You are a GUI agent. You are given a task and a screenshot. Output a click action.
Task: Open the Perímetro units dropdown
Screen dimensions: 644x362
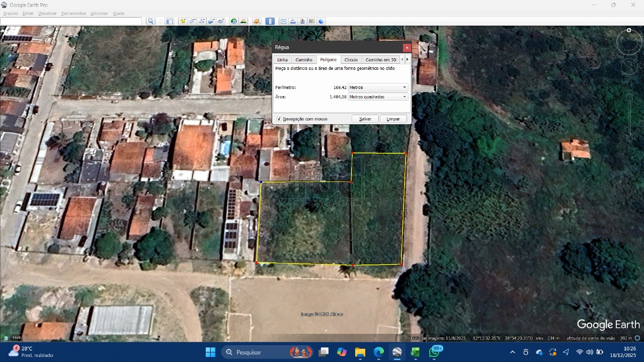(x=378, y=87)
